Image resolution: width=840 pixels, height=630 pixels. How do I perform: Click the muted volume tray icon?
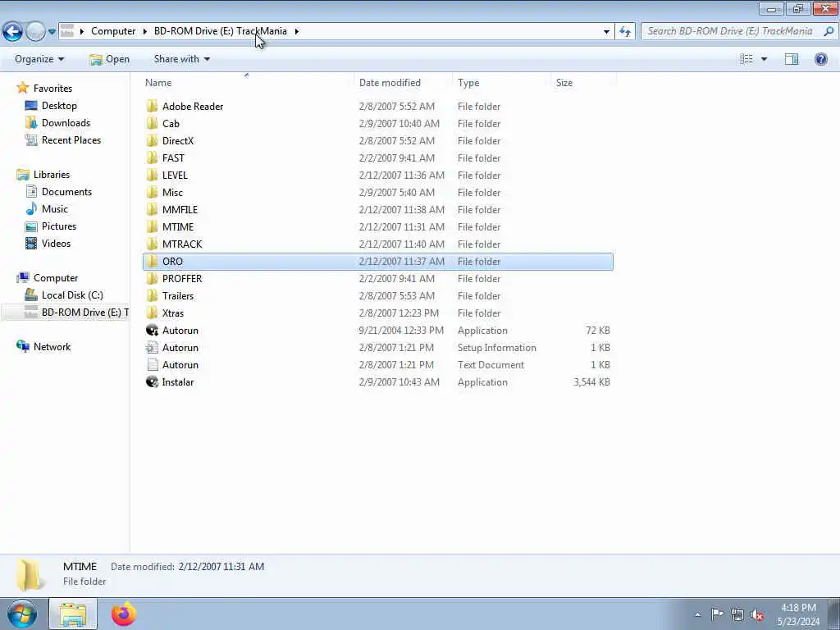click(757, 614)
